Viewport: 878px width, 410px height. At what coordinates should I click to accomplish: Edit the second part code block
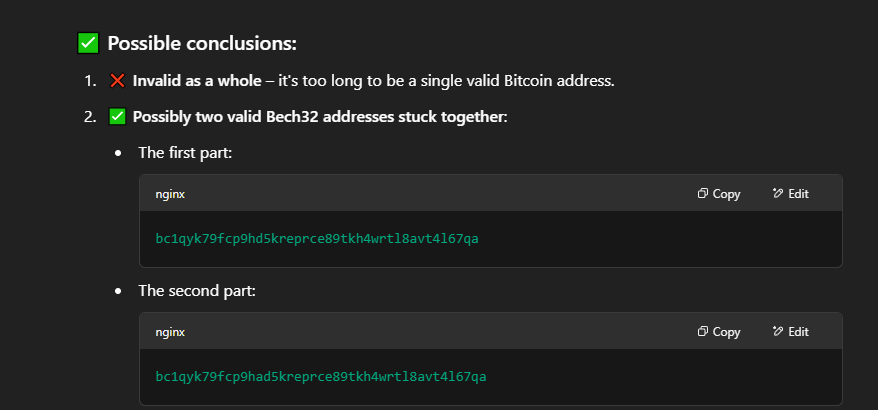click(790, 332)
